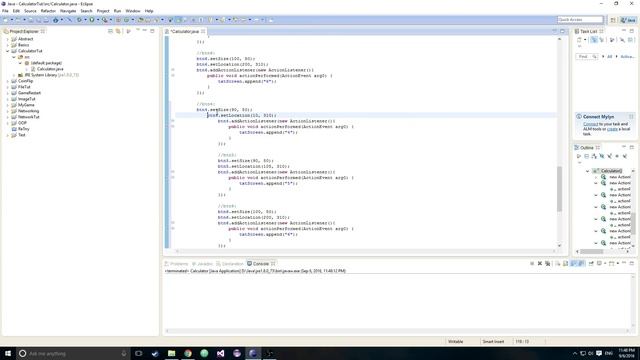This screenshot has width=640, height=360.
Task: Expand the Abstract project
Action: (x=7, y=39)
